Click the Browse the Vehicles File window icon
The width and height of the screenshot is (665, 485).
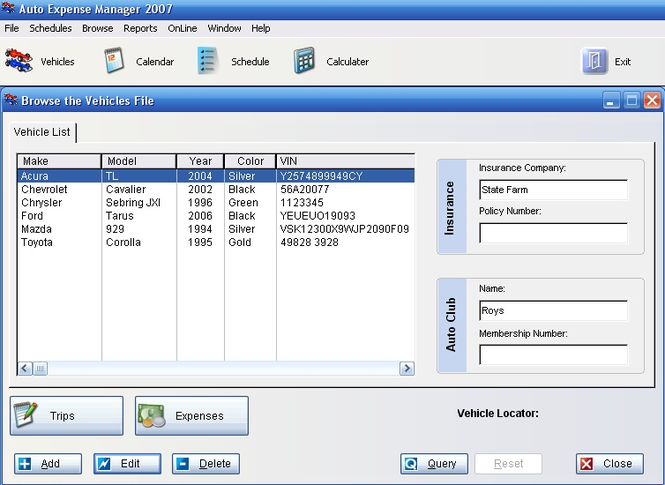tap(11, 100)
